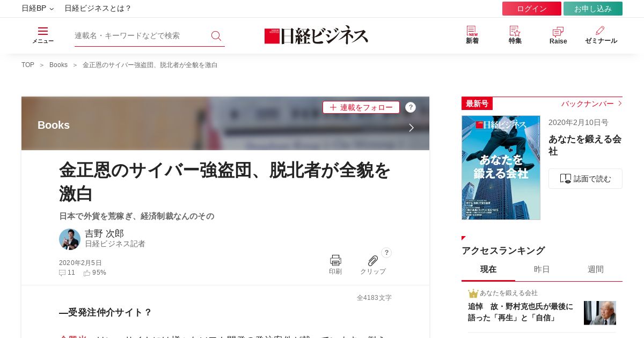The width and height of the screenshot is (644, 338).
Task: Click the ranking series label あなたを鍛える会社
Action: coord(509,293)
